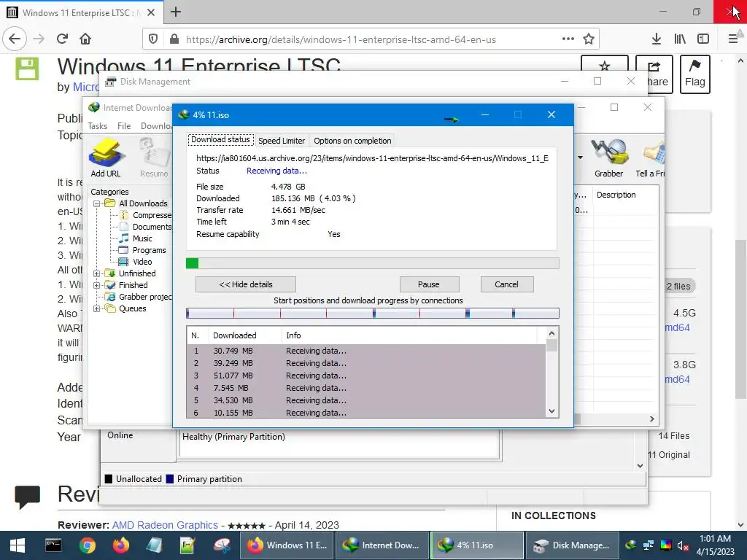Image resolution: width=747 pixels, height=560 pixels.
Task: Open a new Firefox tab
Action: (176, 12)
